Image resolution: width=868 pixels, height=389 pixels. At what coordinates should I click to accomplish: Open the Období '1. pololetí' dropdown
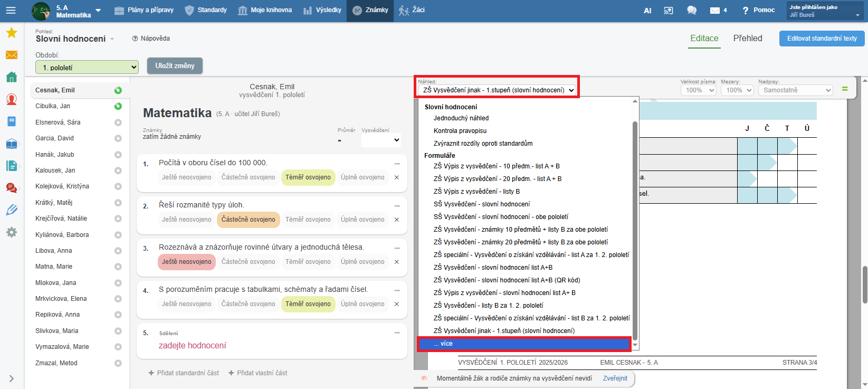[87, 68]
